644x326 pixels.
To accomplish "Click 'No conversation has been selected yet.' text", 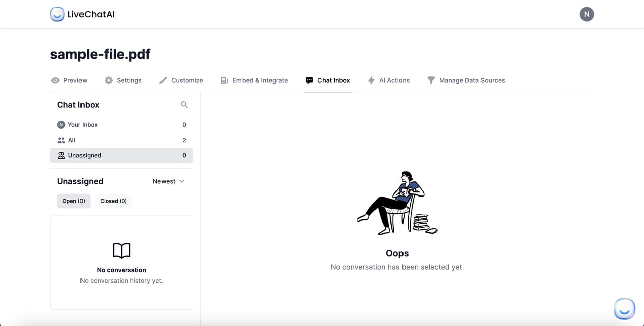I will pos(397,267).
